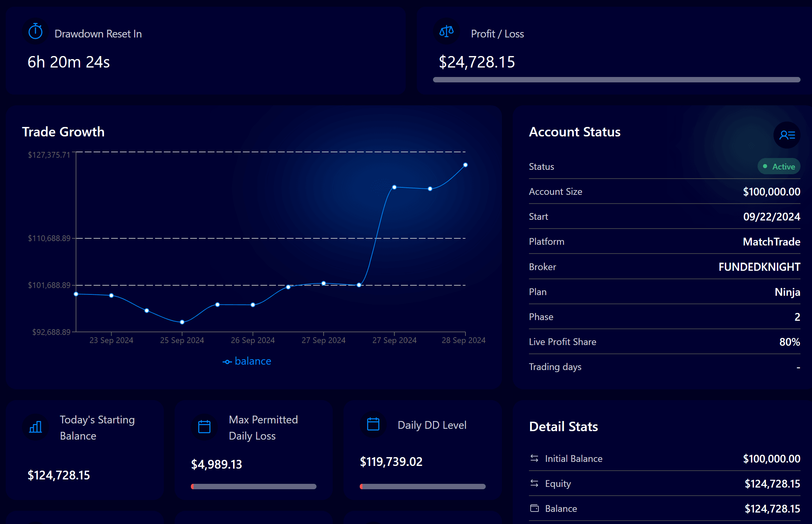
Task: Click the $92,688.89 axis label
Action: pyautogui.click(x=51, y=332)
